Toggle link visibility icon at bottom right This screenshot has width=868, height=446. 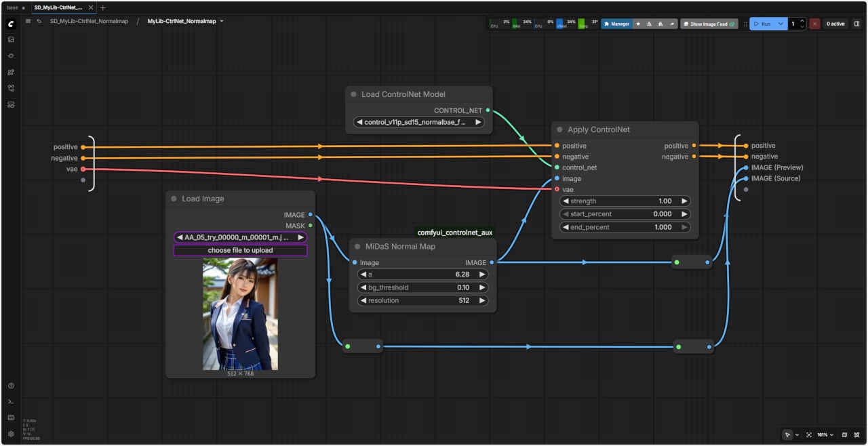pyautogui.click(x=857, y=434)
